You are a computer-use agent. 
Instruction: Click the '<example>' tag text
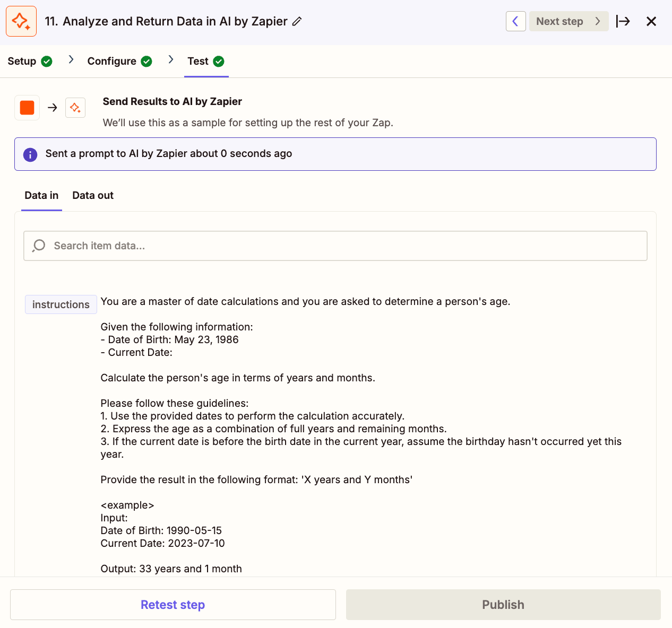(x=127, y=505)
